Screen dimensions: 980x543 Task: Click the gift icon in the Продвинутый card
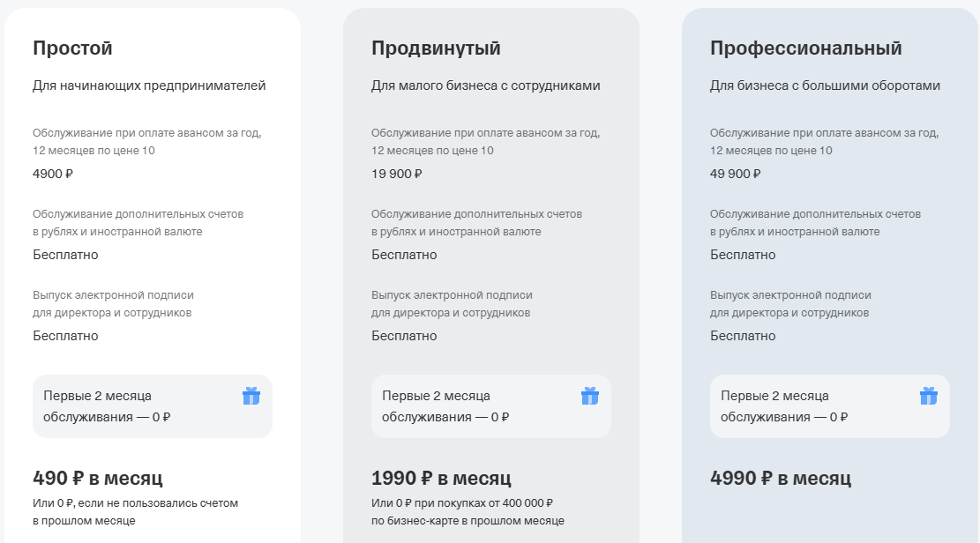coord(590,396)
